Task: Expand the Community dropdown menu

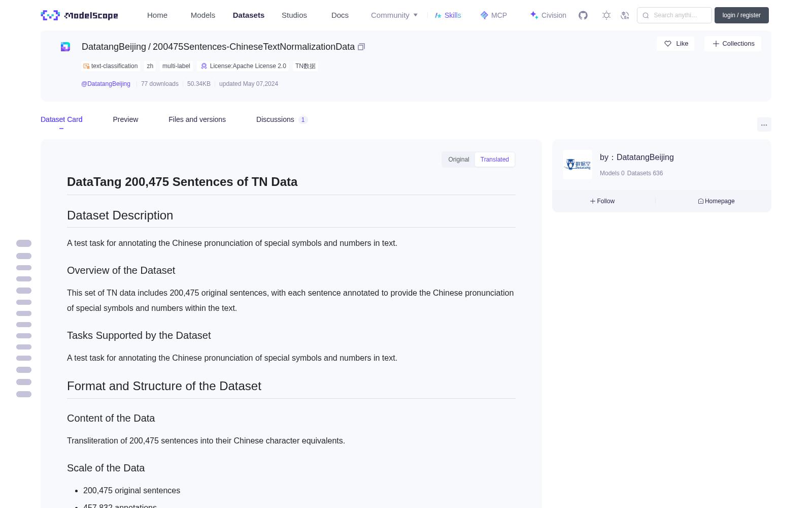Action: tap(394, 15)
